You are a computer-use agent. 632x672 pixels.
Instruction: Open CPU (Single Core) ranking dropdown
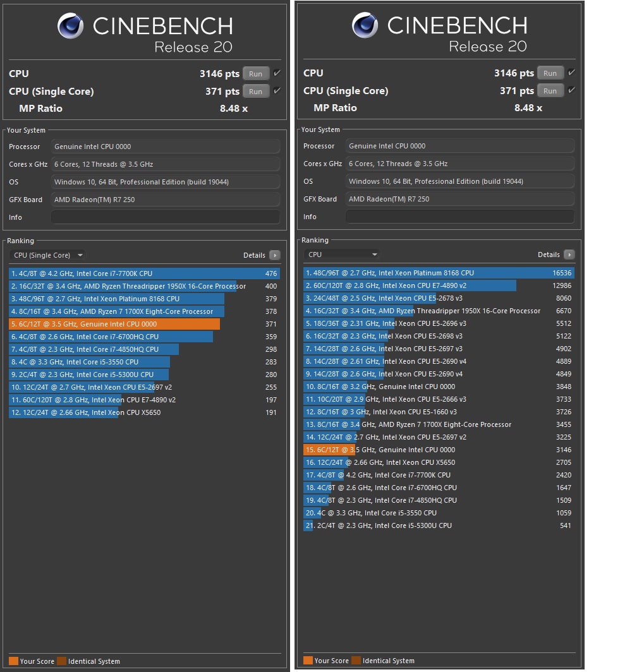coord(47,255)
